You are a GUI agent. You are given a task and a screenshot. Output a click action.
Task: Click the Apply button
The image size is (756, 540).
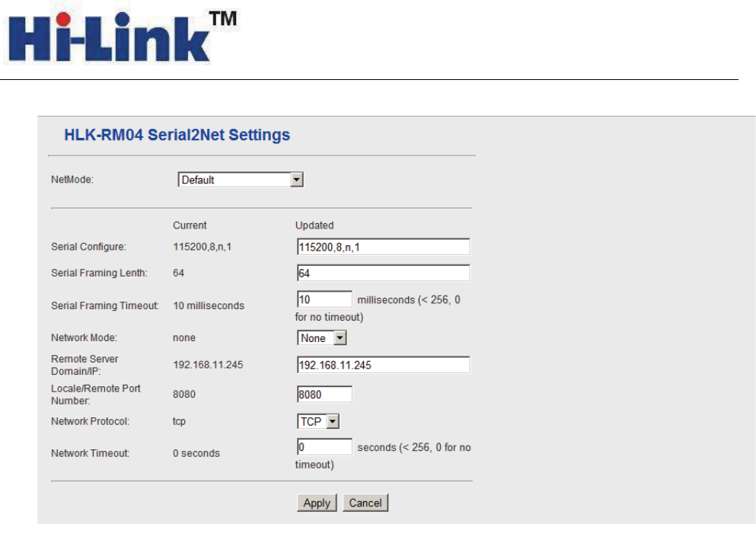pyautogui.click(x=317, y=503)
